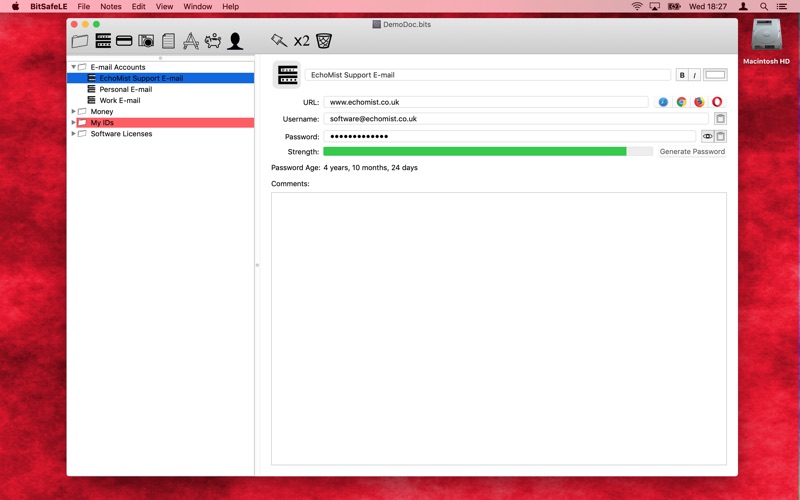The height and width of the screenshot is (500, 800).
Task: Select the Work E-mail entry
Action: click(x=160, y=101)
